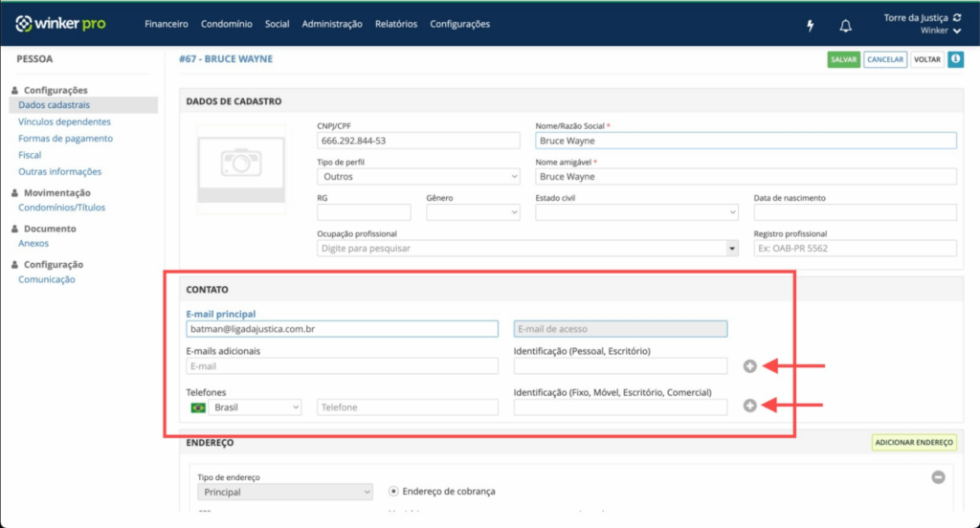Click the refresh icon near Torre da Justiça
Screen dimensions: 980x528
pyautogui.click(x=957, y=17)
